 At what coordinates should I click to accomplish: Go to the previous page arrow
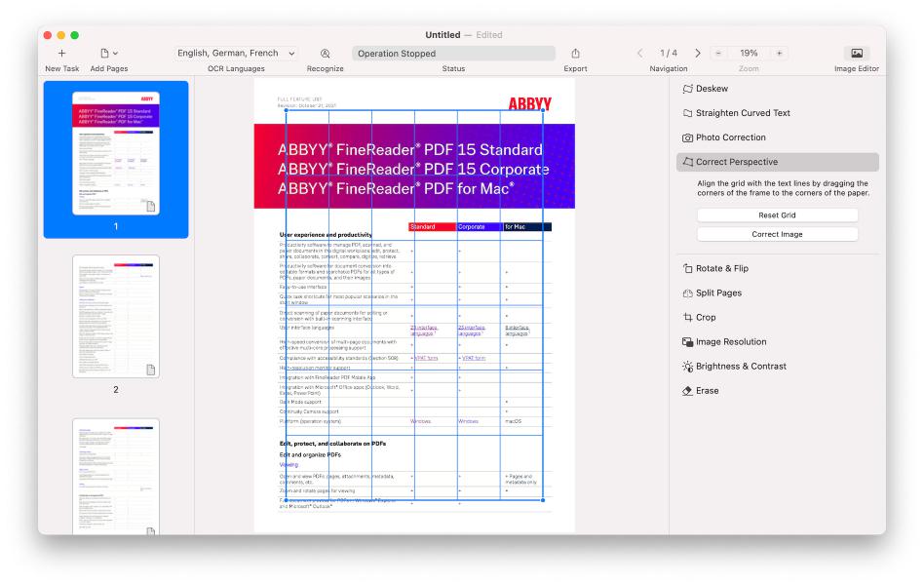640,53
